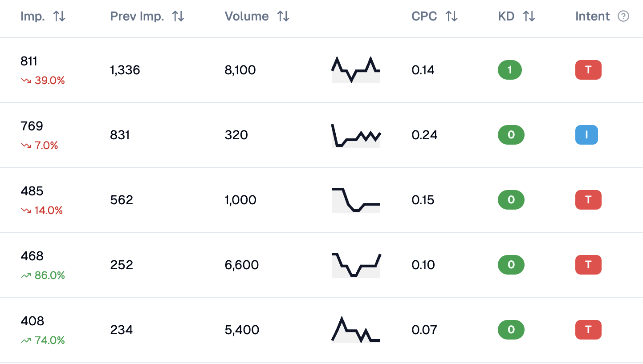Open trend sparkline for 1,000 volume row
Image resolution: width=643 pixels, height=364 pixels.
click(x=356, y=200)
